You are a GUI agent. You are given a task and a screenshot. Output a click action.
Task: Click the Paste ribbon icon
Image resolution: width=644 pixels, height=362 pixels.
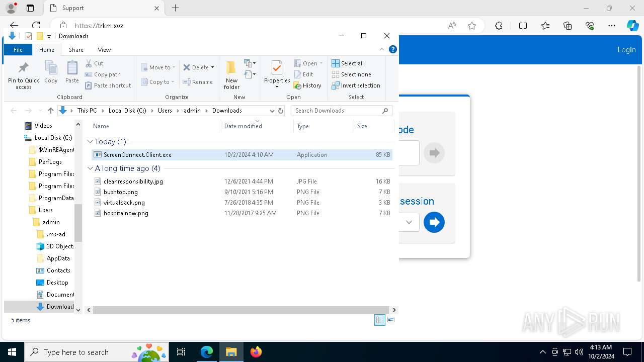pyautogui.click(x=72, y=72)
